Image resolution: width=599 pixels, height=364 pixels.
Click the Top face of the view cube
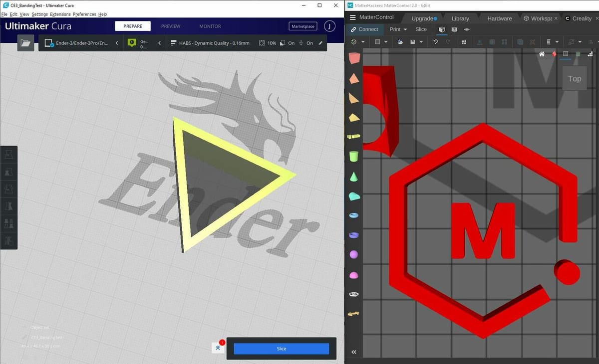tap(575, 78)
